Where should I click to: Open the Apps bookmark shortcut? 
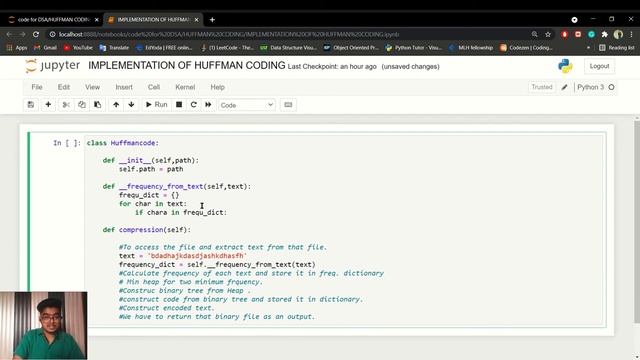(17, 48)
